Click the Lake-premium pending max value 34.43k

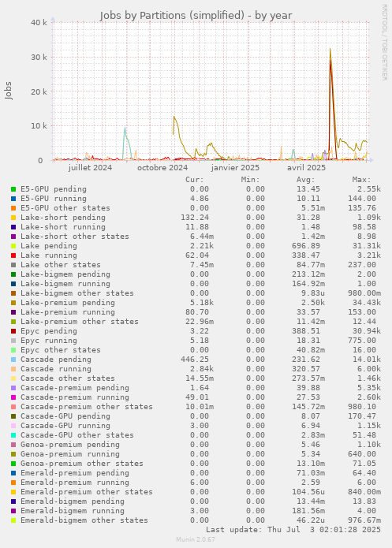pos(367,303)
